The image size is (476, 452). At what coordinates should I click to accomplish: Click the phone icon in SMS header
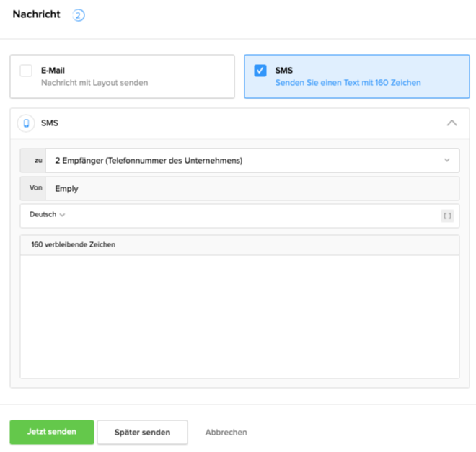[x=27, y=123]
